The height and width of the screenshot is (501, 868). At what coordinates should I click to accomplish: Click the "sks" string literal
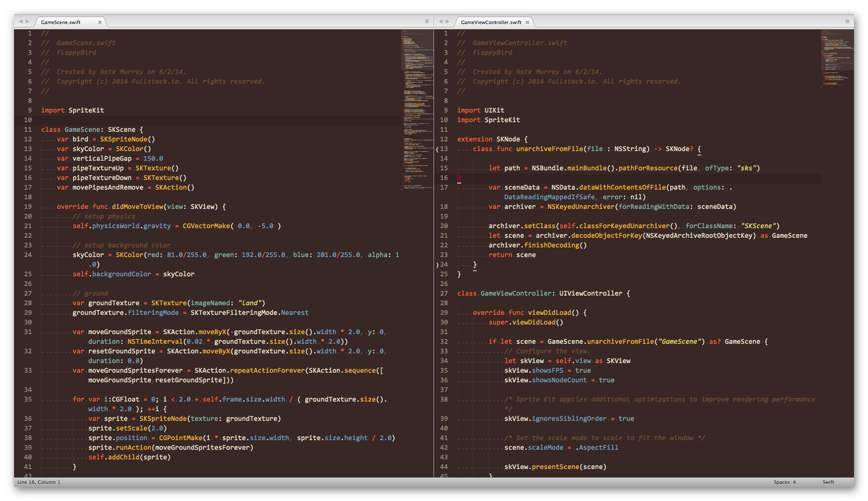point(746,168)
